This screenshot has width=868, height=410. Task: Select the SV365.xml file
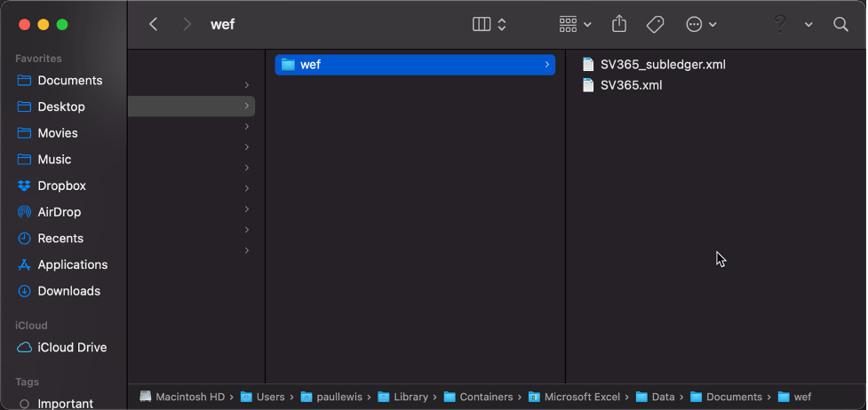(631, 85)
